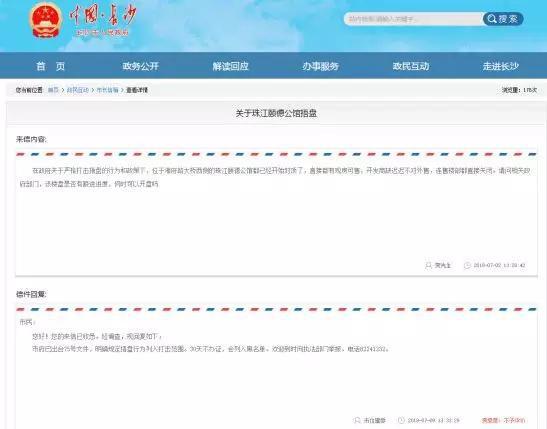Image resolution: width=547 pixels, height=429 pixels.
Task: Click the reply line starting 市府已出台
Action: (210, 349)
